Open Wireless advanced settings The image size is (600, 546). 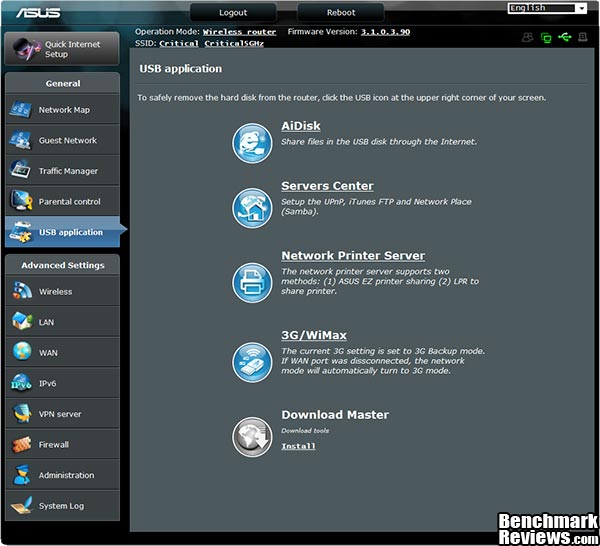point(62,291)
